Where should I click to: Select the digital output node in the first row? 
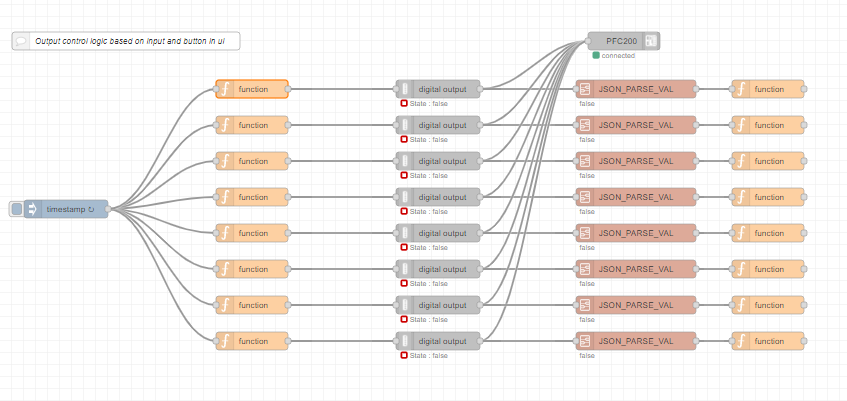point(438,89)
